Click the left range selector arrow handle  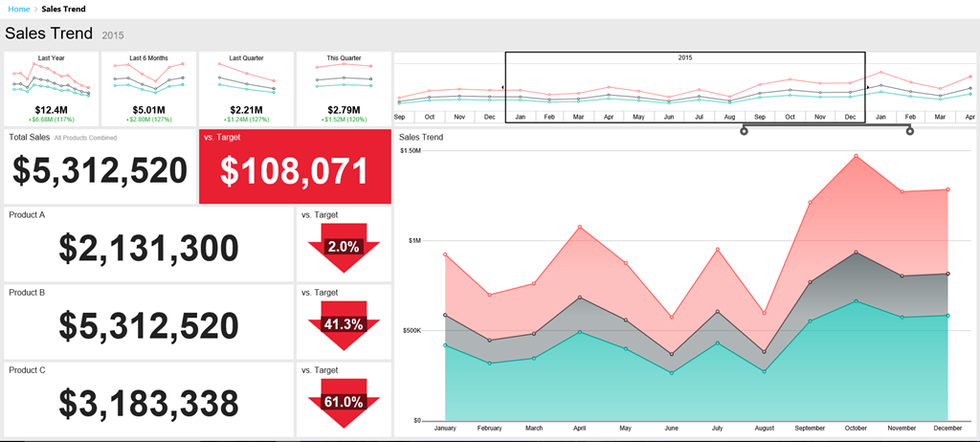[x=503, y=87]
